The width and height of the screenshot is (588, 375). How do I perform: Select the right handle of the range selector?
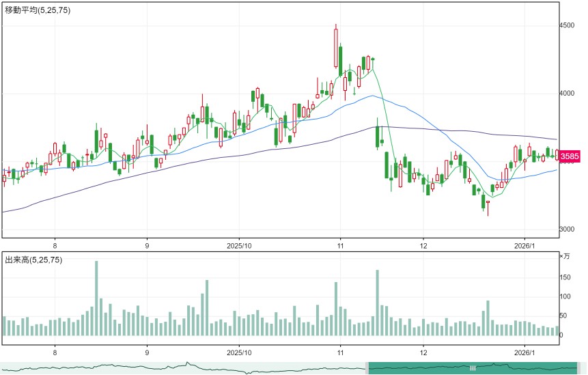point(579,368)
